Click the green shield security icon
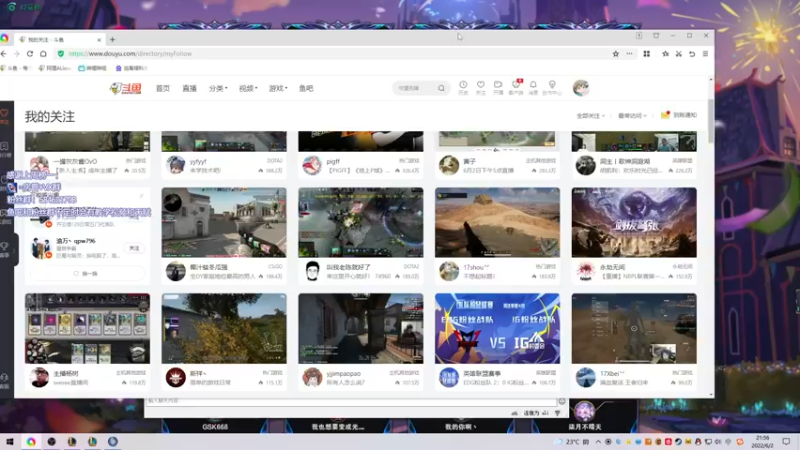This screenshot has height=450, width=800. [61, 54]
